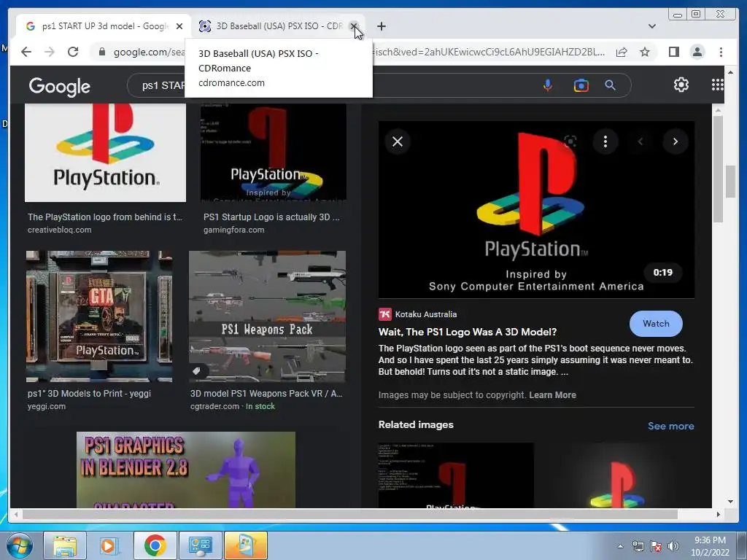The image size is (747, 560).
Task: Click See more related images
Action: 671,426
